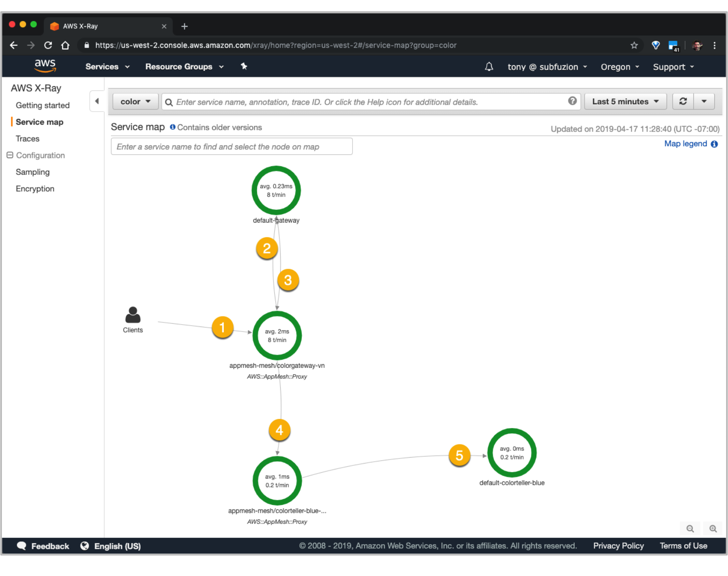
Task: Switch to the AWS X-Ray browser tab
Action: click(107, 26)
